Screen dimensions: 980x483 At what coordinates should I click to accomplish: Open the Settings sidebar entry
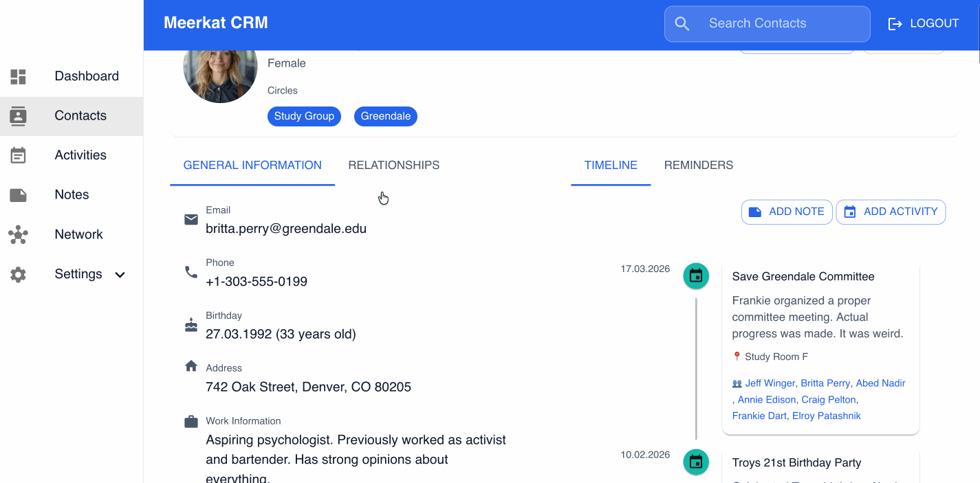coord(72,274)
